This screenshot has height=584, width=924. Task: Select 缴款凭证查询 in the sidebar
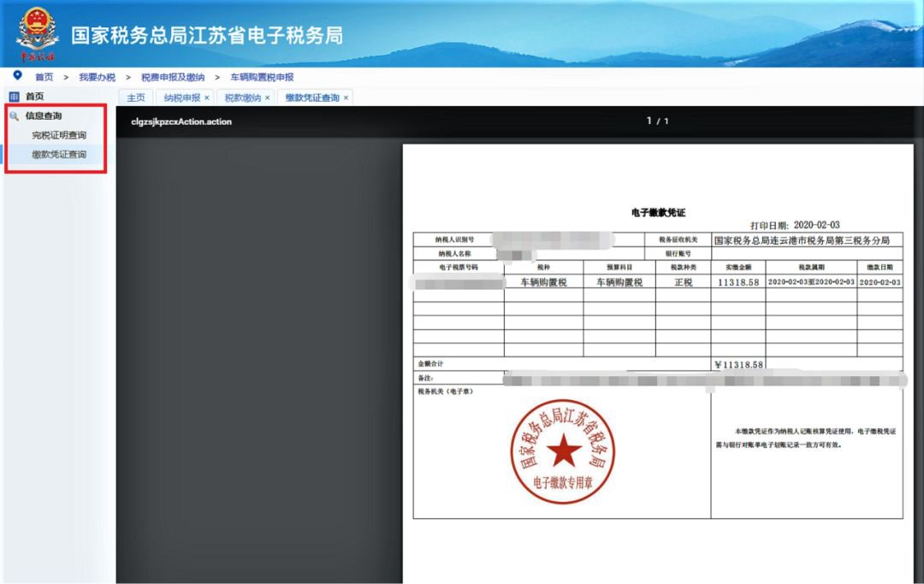pyautogui.click(x=59, y=155)
